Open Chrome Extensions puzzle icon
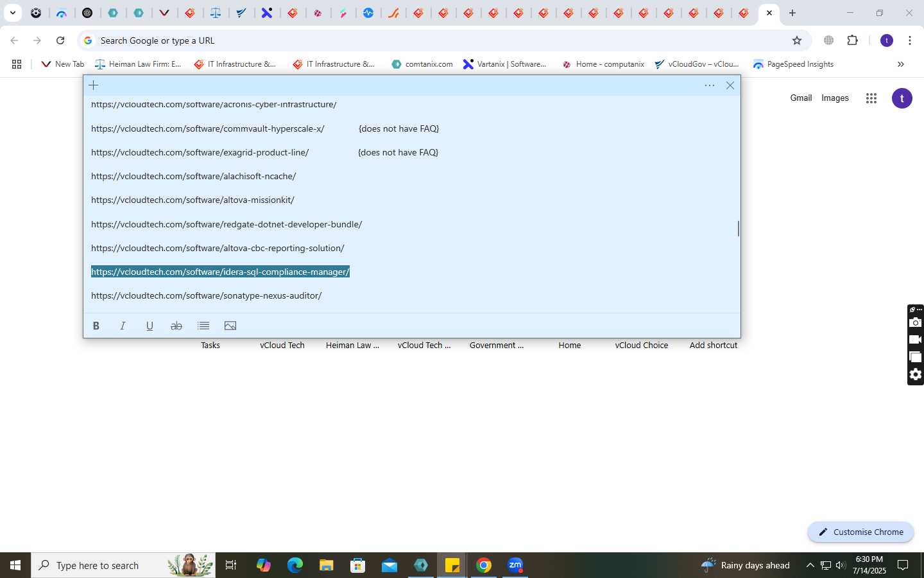Viewport: 924px width, 578px height. click(x=853, y=40)
